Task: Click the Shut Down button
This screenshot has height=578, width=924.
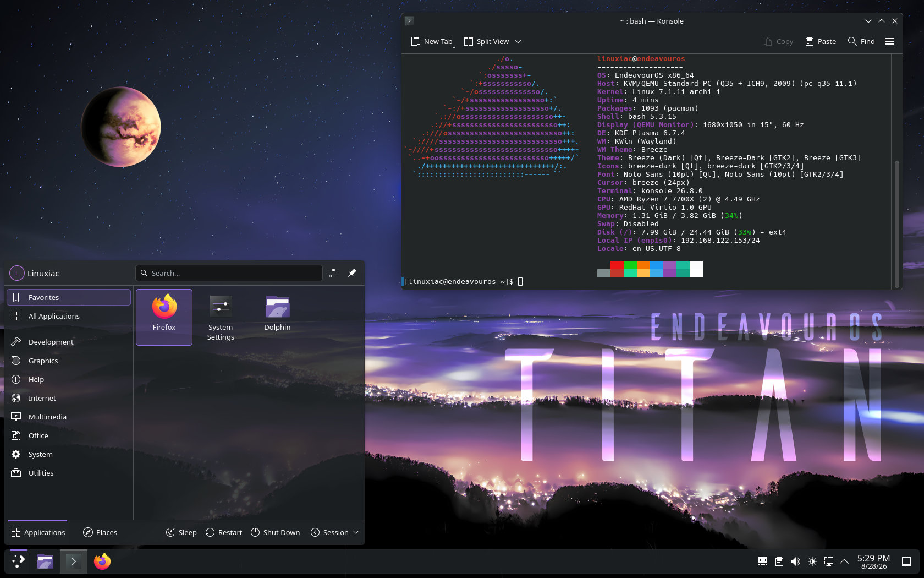Action: coord(276,532)
